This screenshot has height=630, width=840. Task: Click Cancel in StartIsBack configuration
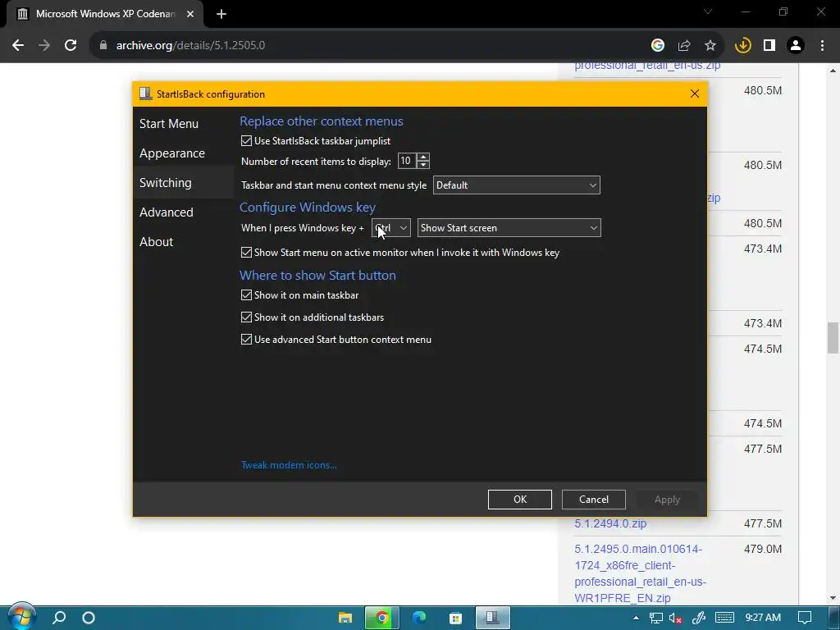(x=594, y=500)
